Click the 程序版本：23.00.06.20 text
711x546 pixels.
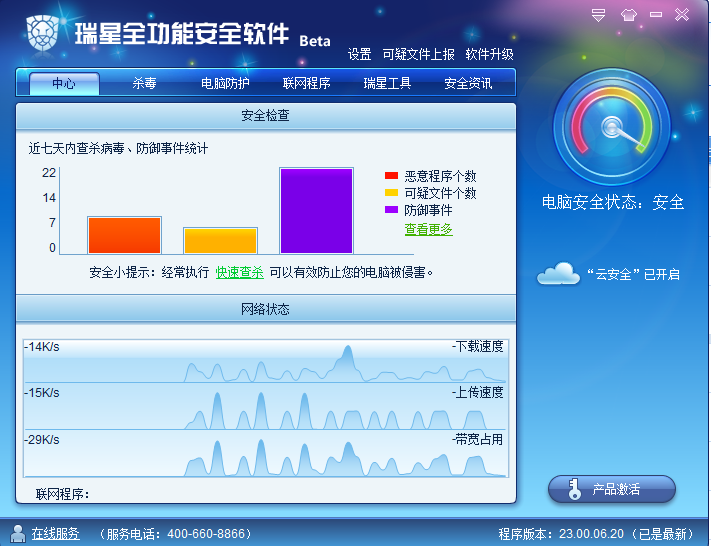point(561,534)
